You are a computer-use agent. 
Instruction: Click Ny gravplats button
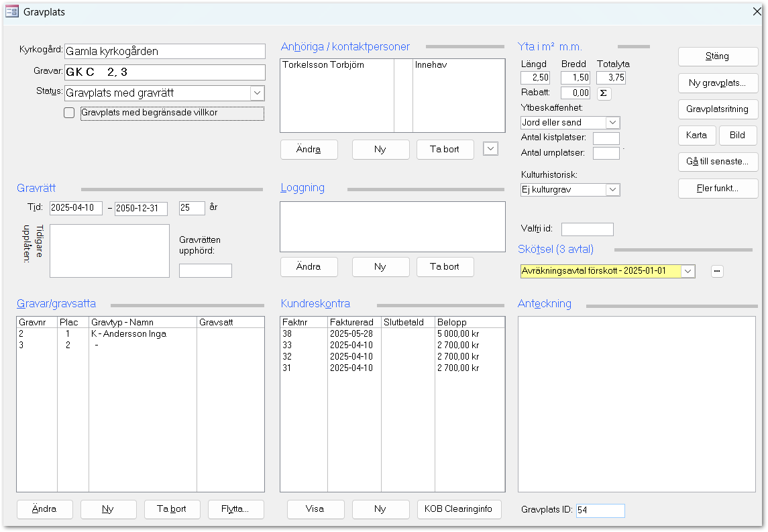717,83
